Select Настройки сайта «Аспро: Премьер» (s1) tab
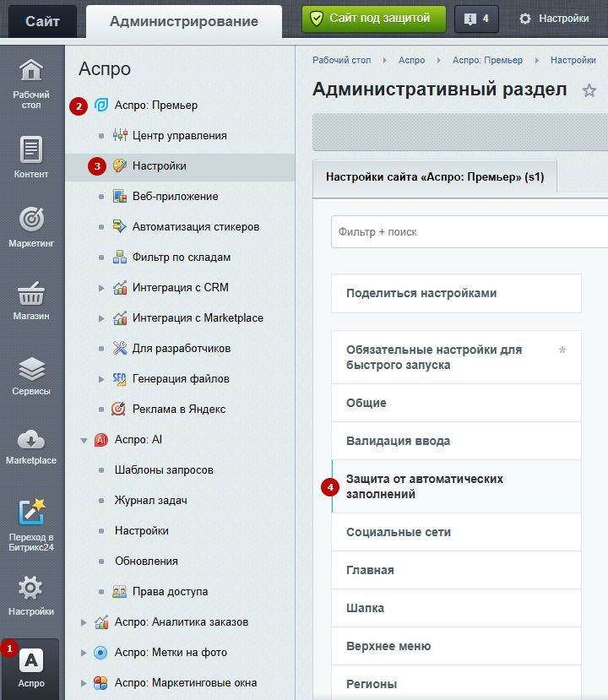Image resolution: width=608 pixels, height=700 pixels. [435, 177]
